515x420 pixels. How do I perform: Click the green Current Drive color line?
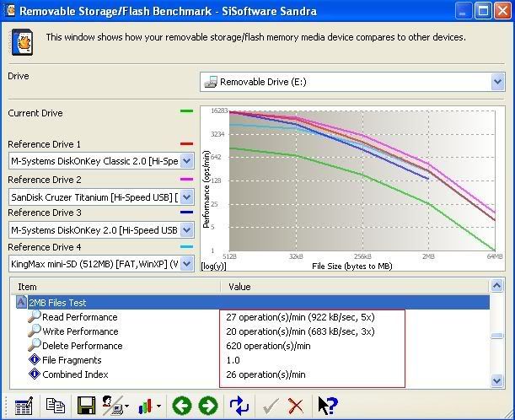coord(186,111)
